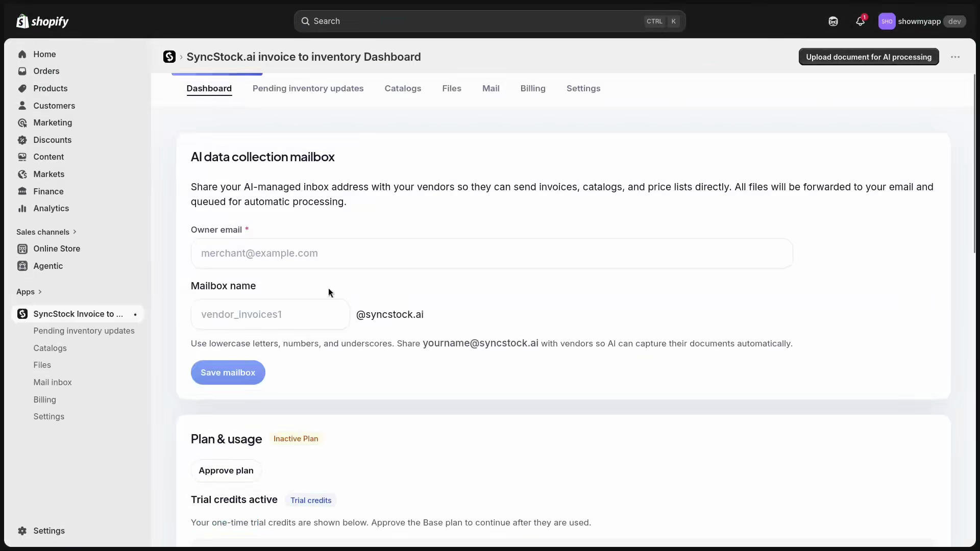
Task: Click the Agentic channel icon
Action: pyautogui.click(x=22, y=266)
